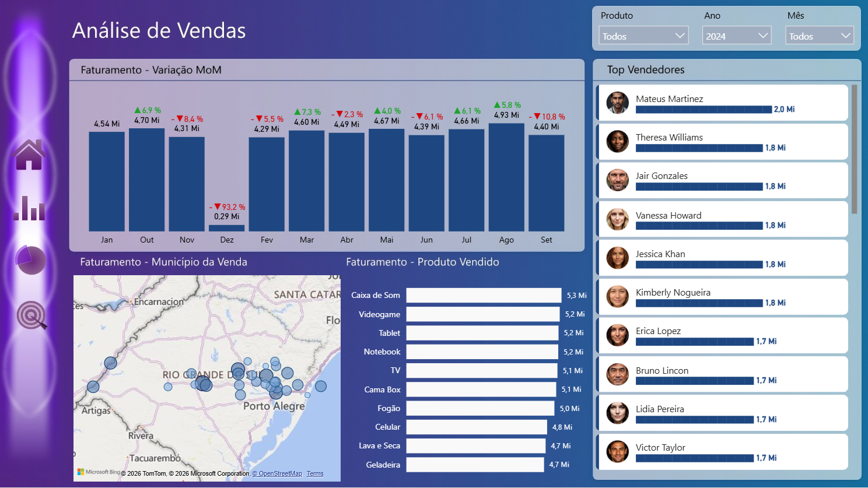Expand the Produto dropdown
868x488 pixels.
643,36
